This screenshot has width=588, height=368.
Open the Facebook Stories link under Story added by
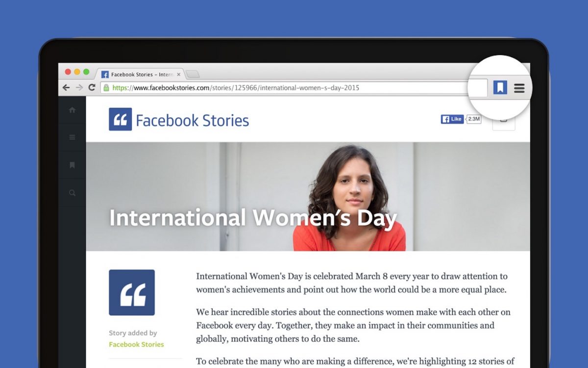tap(136, 344)
